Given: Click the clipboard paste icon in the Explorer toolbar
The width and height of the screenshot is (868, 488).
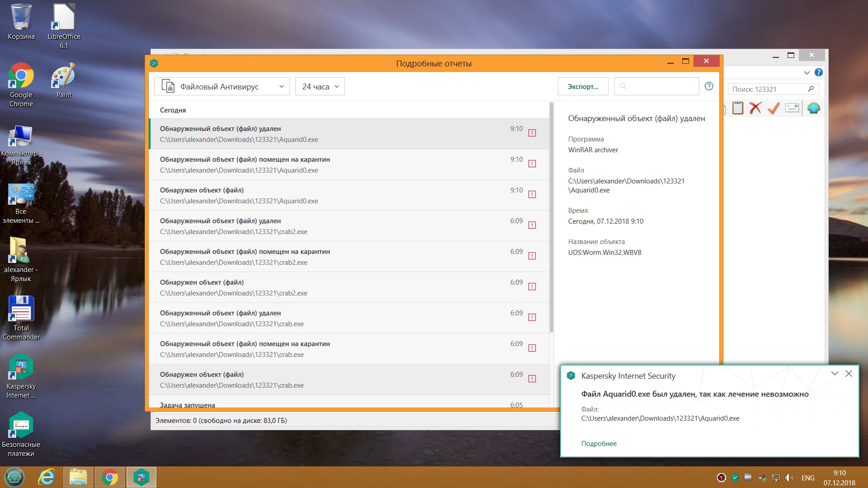Looking at the screenshot, I should tap(738, 108).
